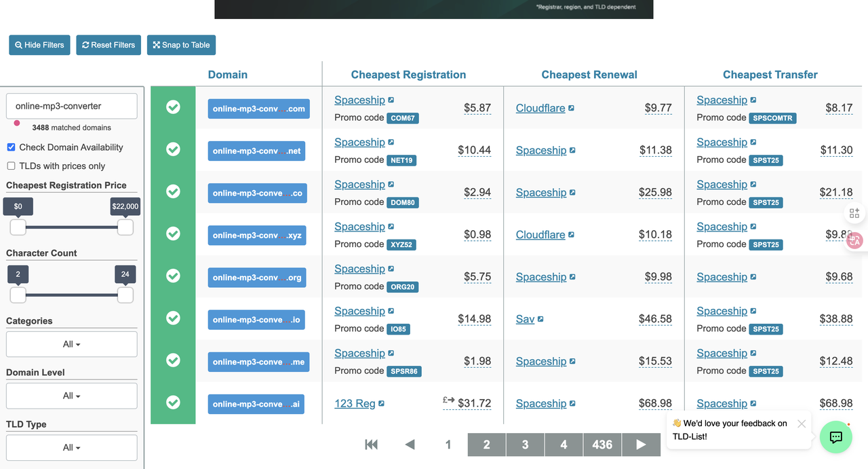Image resolution: width=868 pixels, height=469 pixels.
Task: Click the chat feedback icon button
Action: coord(835,437)
